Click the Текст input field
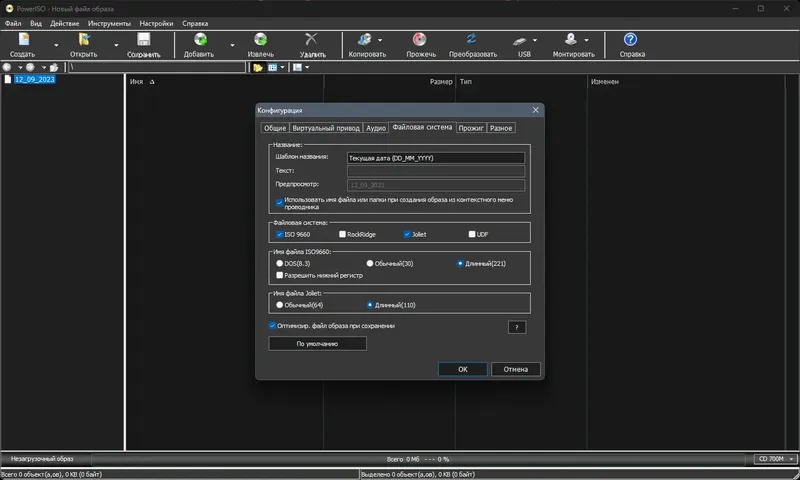 436,171
